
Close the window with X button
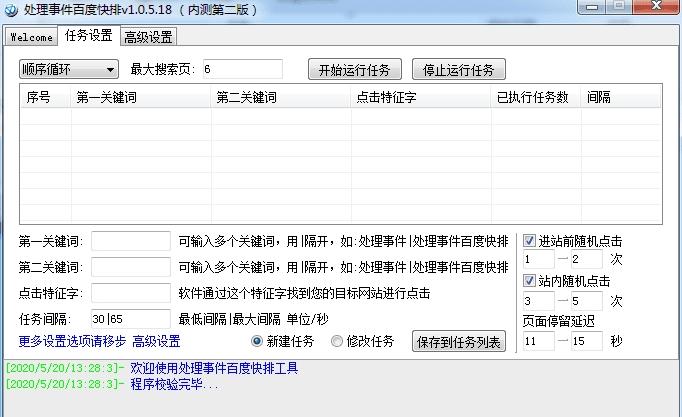(656, 7)
